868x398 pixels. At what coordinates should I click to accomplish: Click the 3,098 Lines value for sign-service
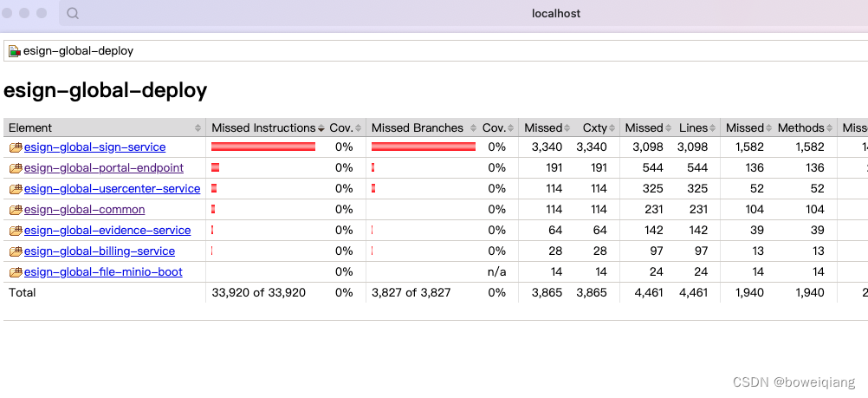(x=693, y=147)
